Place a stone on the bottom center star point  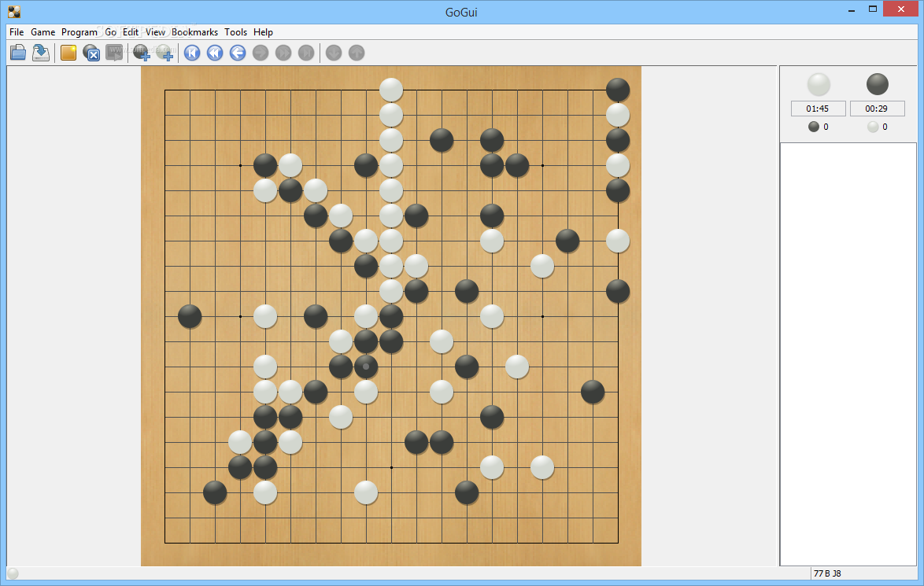tap(391, 467)
